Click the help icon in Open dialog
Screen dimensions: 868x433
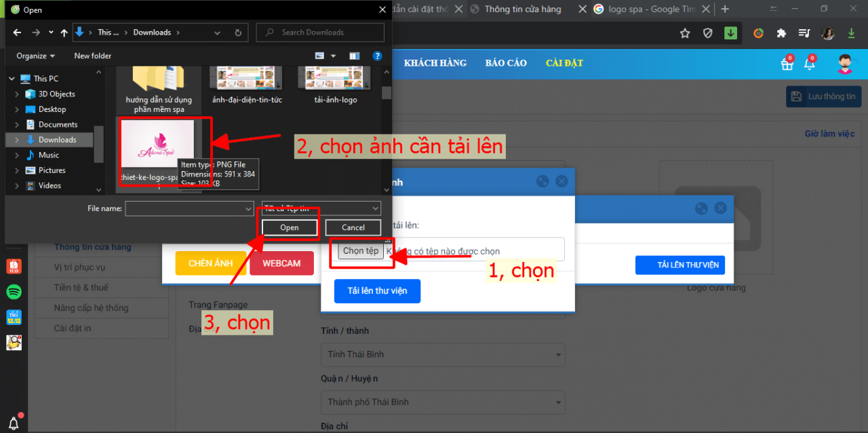tap(378, 56)
